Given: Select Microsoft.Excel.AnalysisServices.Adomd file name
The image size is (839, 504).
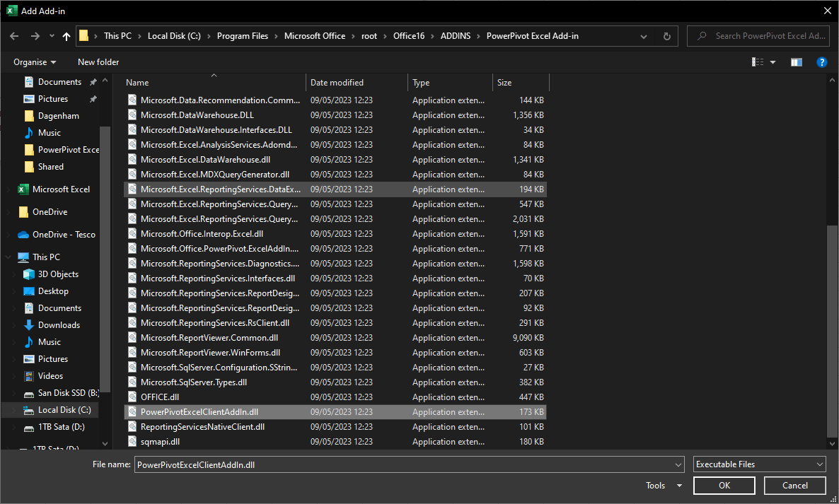Looking at the screenshot, I should click(x=219, y=145).
